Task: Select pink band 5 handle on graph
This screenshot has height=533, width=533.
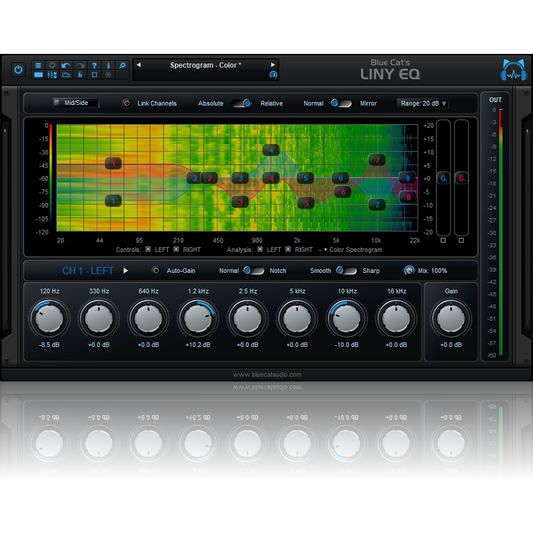Action: [306, 203]
